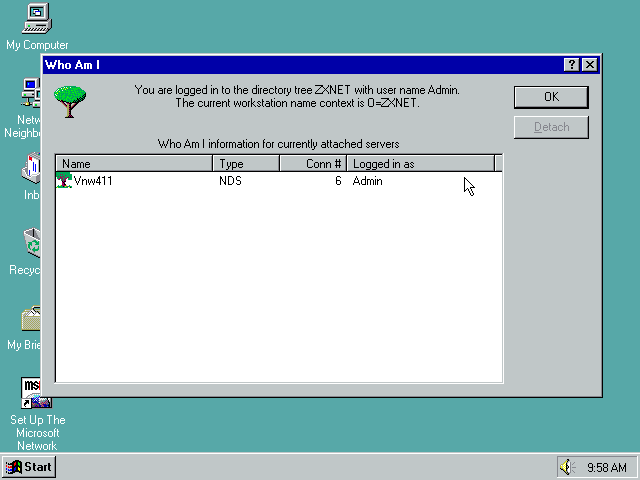Click the Who Am I title bar
This screenshot has height=480, width=640.
pos(302,64)
